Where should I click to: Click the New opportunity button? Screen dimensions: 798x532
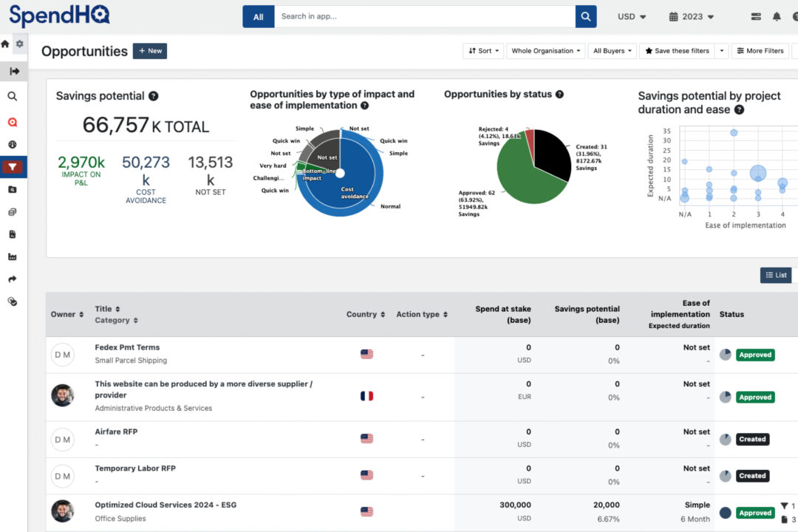pos(149,51)
